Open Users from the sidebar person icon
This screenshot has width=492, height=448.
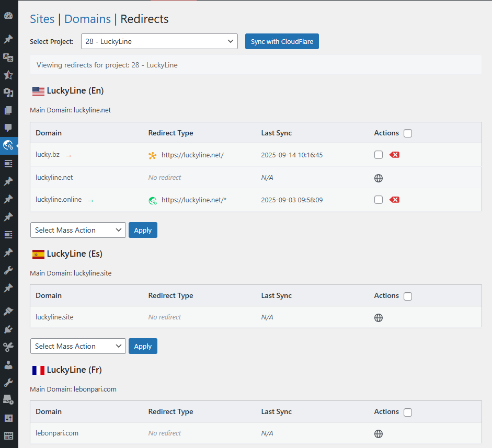tap(8, 364)
